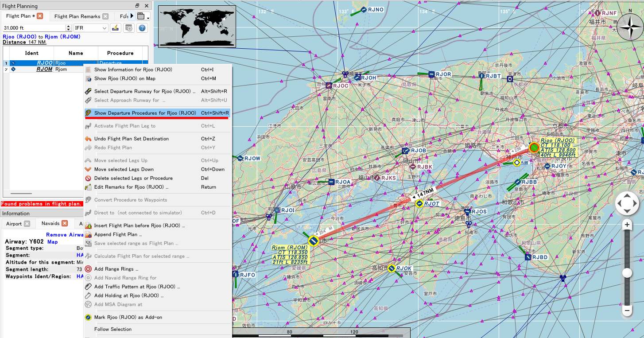Screen dimensions: 644x338
Task: Click the map zoom in plus button
Action: pyautogui.click(x=627, y=225)
